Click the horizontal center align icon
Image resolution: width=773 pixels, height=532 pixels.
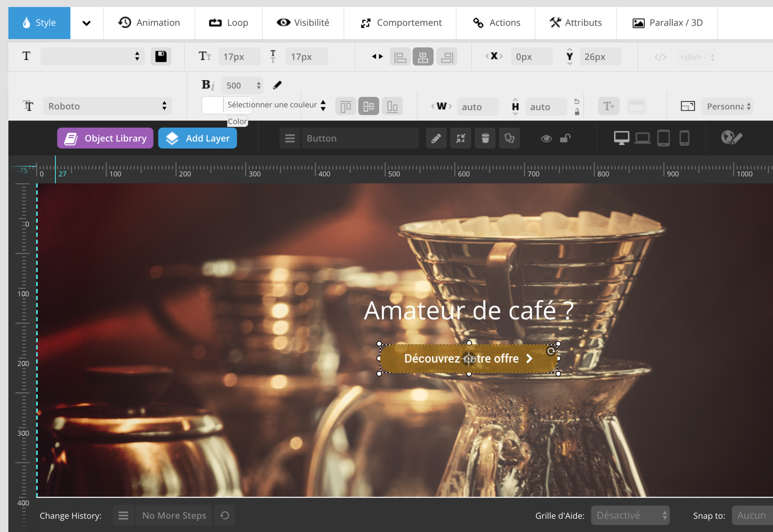click(x=423, y=57)
